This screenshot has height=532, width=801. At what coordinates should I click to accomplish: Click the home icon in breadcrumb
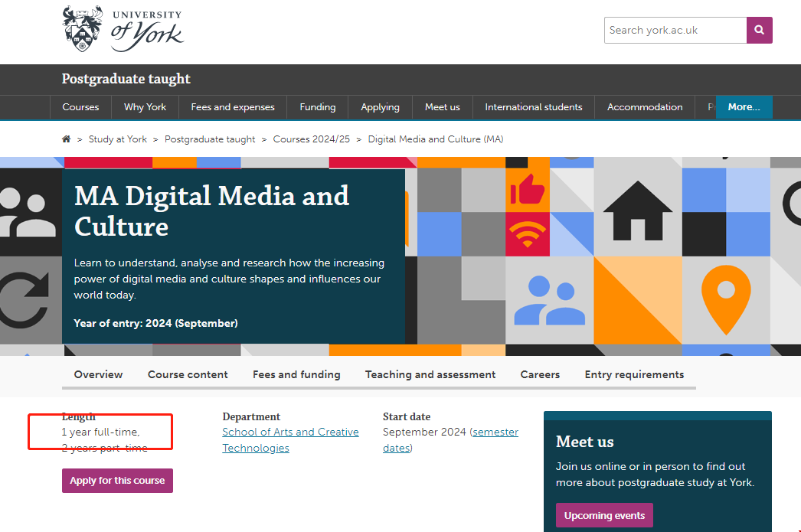[x=67, y=139]
